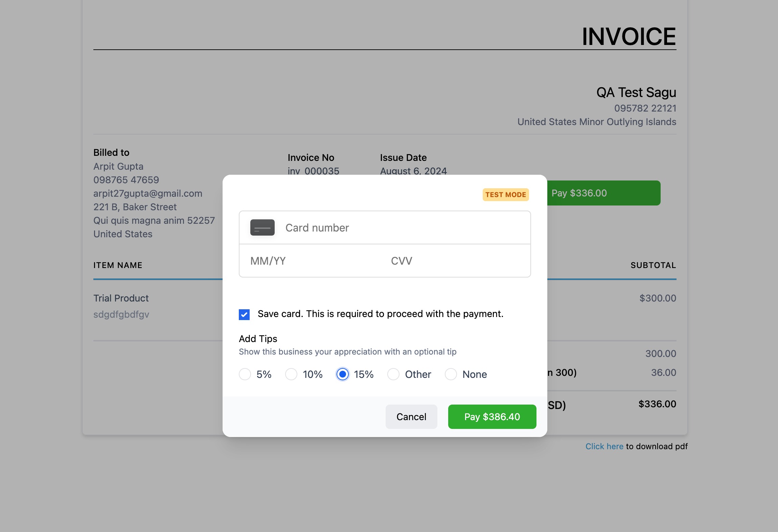
Task: Select None for tip
Action: pyautogui.click(x=451, y=374)
